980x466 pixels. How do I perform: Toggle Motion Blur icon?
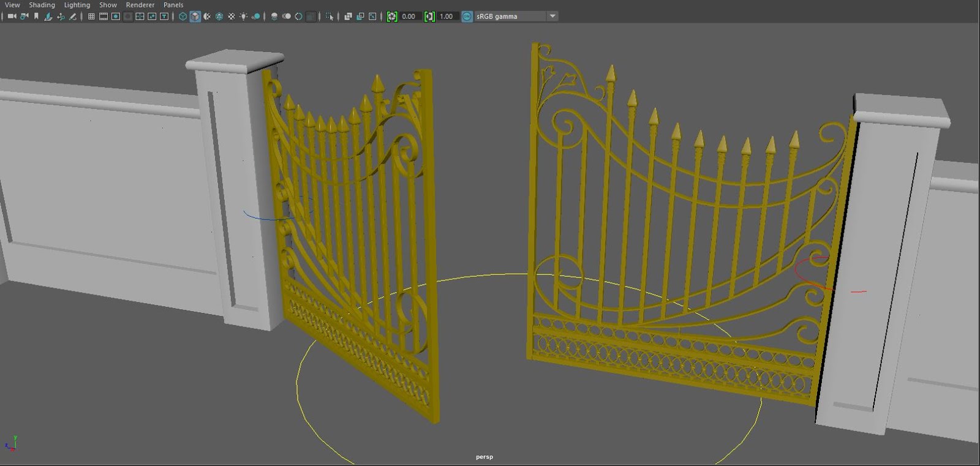(x=287, y=17)
